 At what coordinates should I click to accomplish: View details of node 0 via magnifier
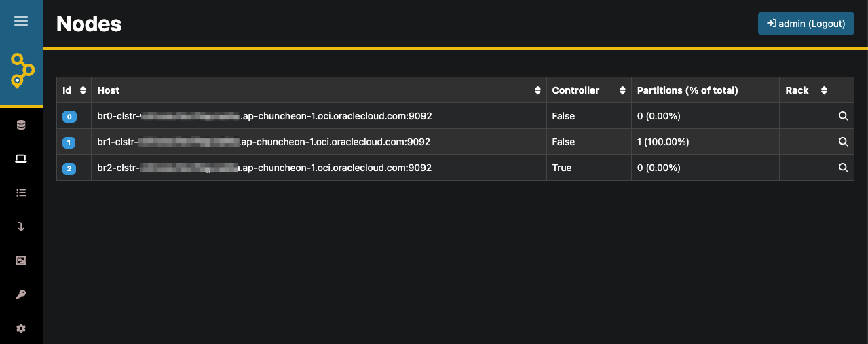click(843, 116)
